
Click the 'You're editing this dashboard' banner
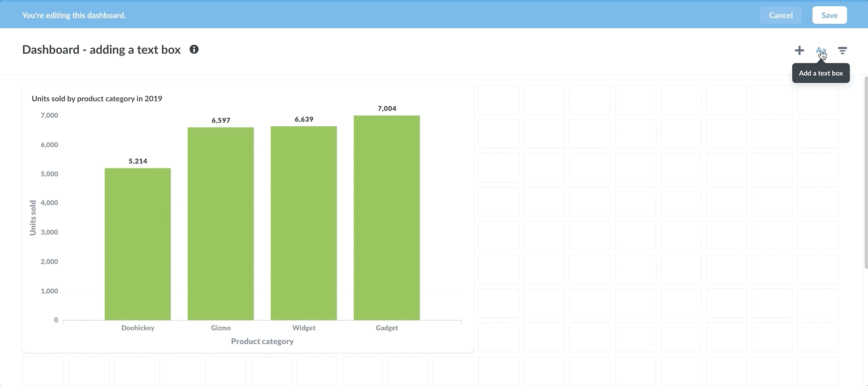[x=74, y=15]
